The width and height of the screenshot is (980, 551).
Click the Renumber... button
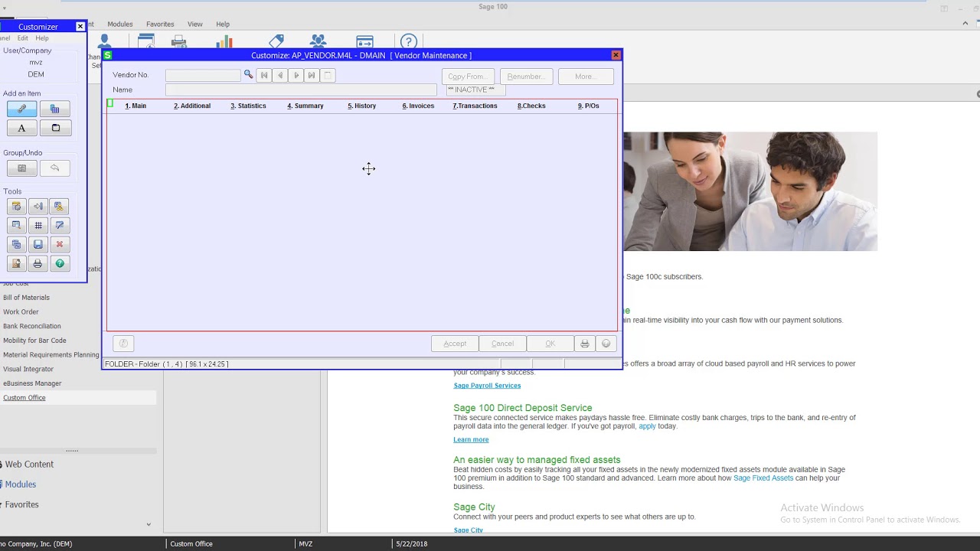[x=526, y=77]
